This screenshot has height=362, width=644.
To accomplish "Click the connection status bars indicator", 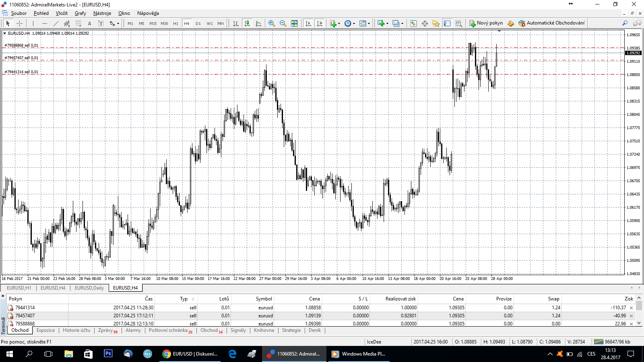I will coord(599,342).
